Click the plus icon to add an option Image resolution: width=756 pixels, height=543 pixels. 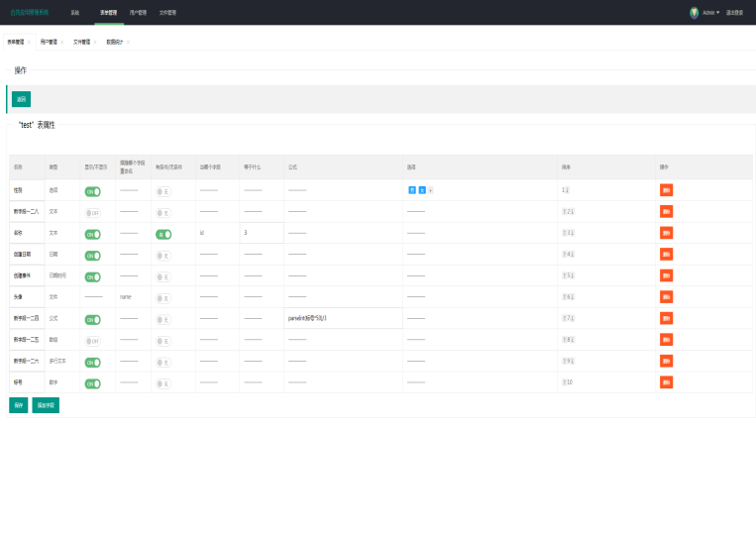coord(430,189)
